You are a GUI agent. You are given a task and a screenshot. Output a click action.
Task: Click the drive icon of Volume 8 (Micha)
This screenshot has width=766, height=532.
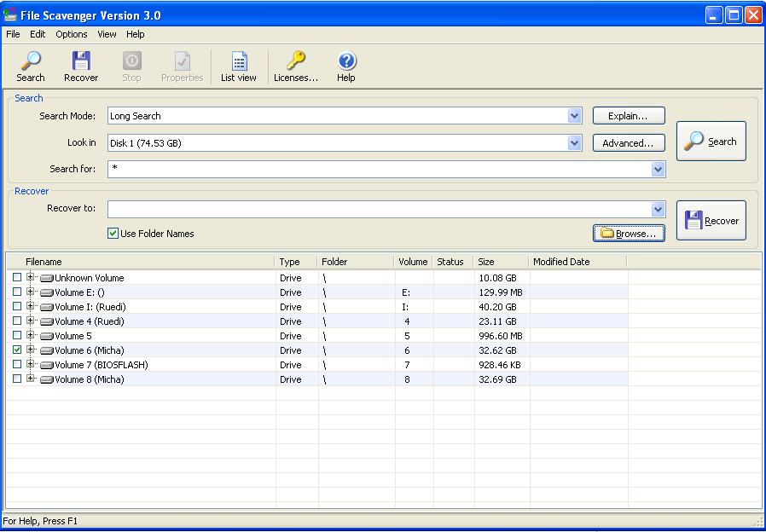point(47,379)
